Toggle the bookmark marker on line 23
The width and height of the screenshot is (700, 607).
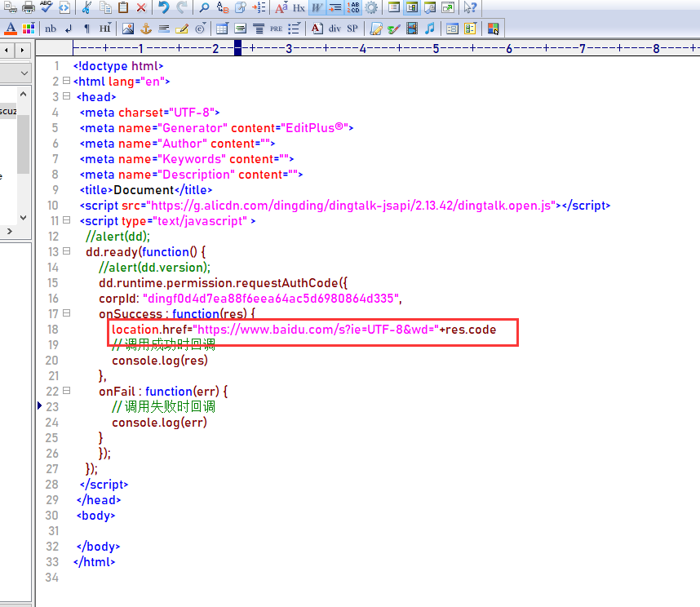click(39, 405)
